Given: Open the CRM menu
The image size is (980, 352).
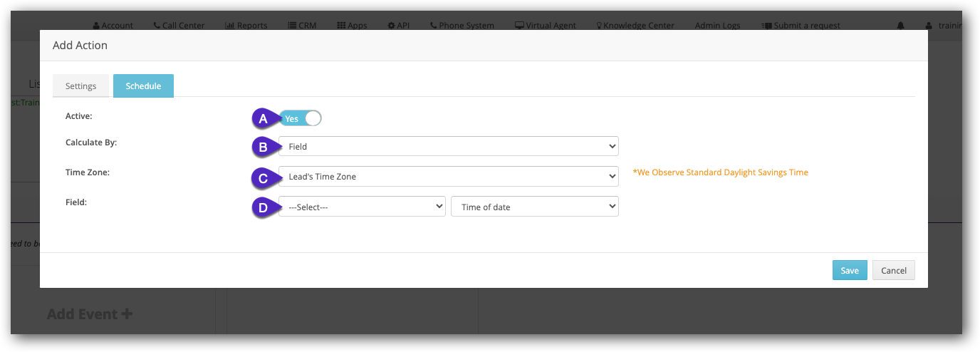Looking at the screenshot, I should click(x=302, y=25).
